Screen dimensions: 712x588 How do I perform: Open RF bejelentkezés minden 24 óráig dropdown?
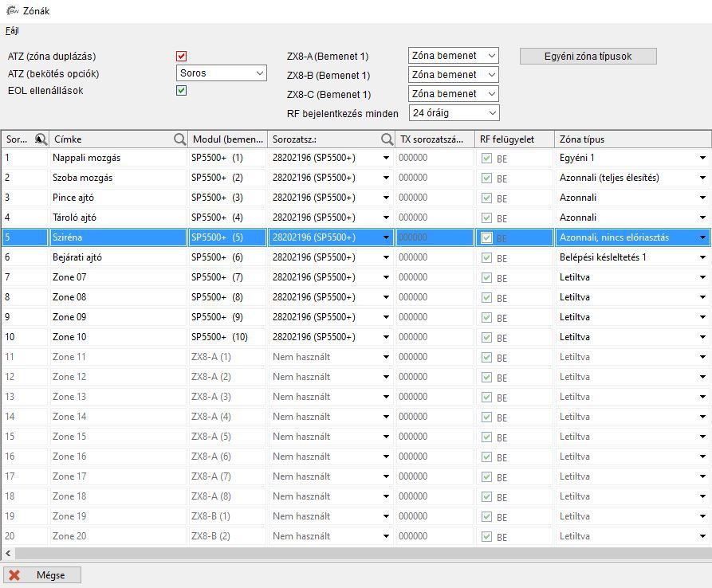[x=454, y=113]
